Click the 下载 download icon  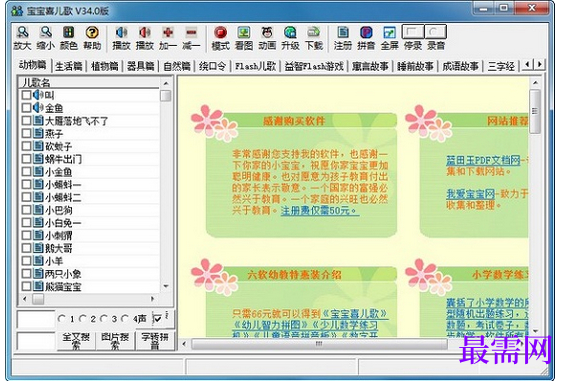click(314, 33)
